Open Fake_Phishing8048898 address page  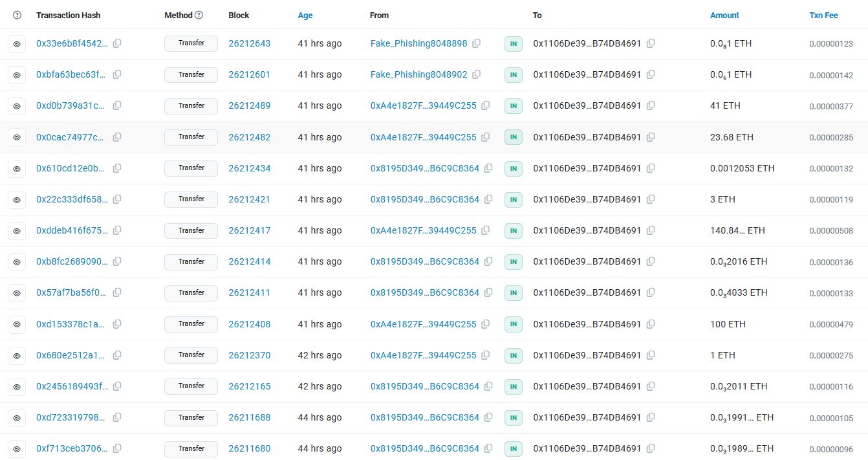click(x=418, y=43)
